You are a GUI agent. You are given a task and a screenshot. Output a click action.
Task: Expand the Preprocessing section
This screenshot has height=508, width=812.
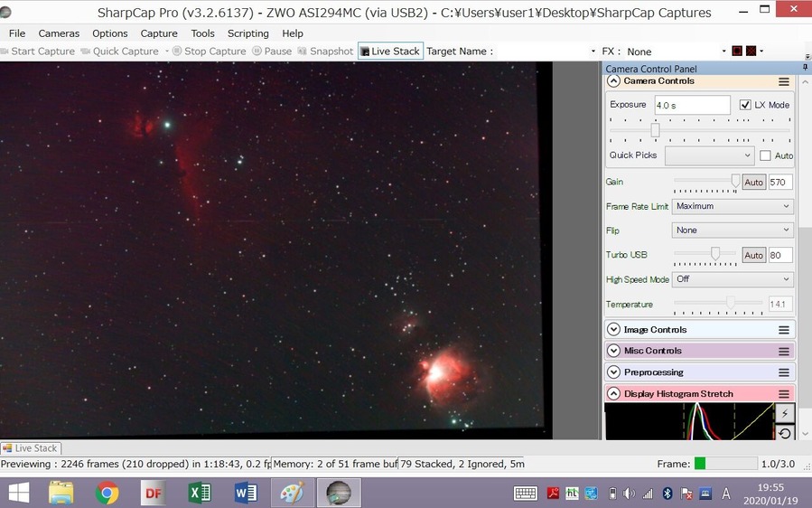613,372
